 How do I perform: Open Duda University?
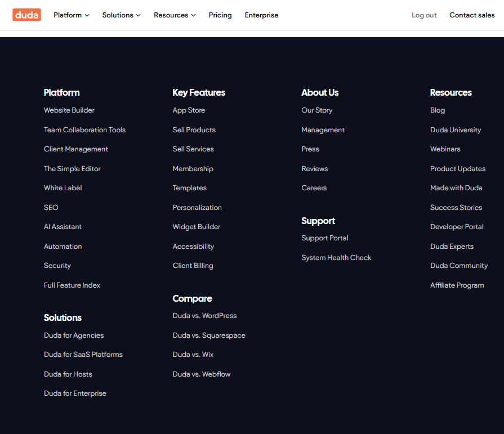456,130
